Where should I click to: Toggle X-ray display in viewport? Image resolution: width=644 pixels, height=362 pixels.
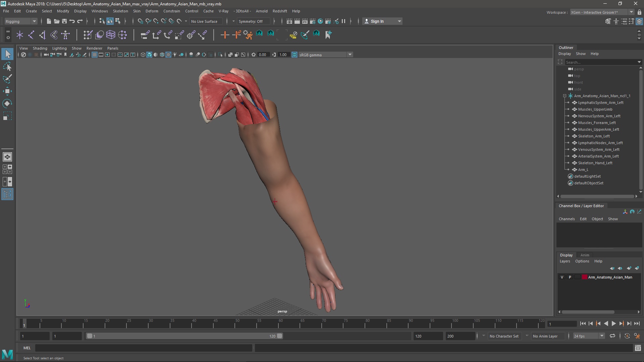[x=230, y=55]
